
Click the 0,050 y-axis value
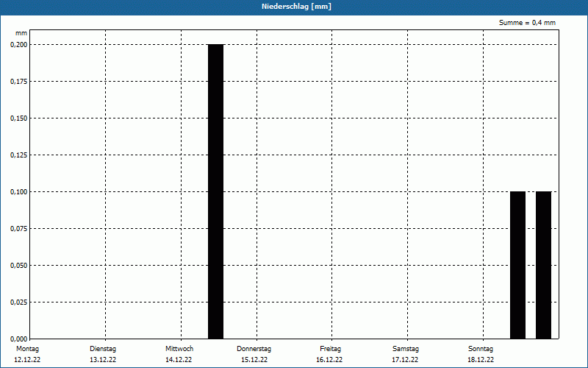point(19,266)
